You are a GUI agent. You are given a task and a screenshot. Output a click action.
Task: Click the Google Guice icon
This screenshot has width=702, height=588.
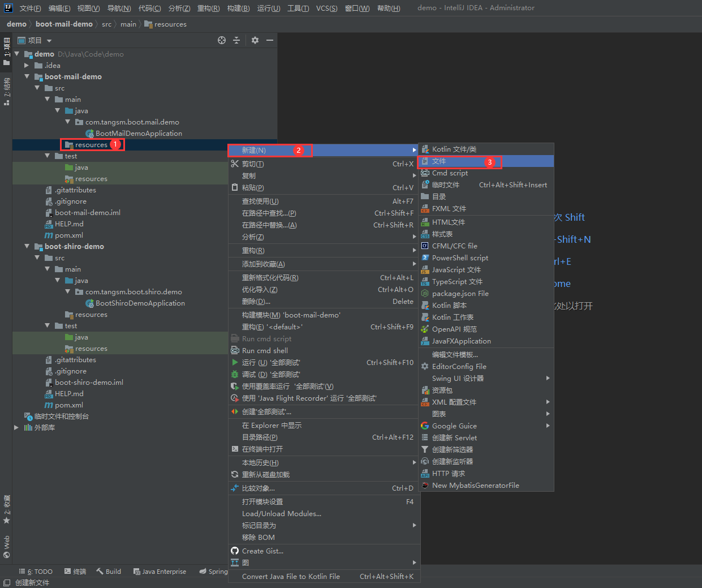tap(425, 426)
